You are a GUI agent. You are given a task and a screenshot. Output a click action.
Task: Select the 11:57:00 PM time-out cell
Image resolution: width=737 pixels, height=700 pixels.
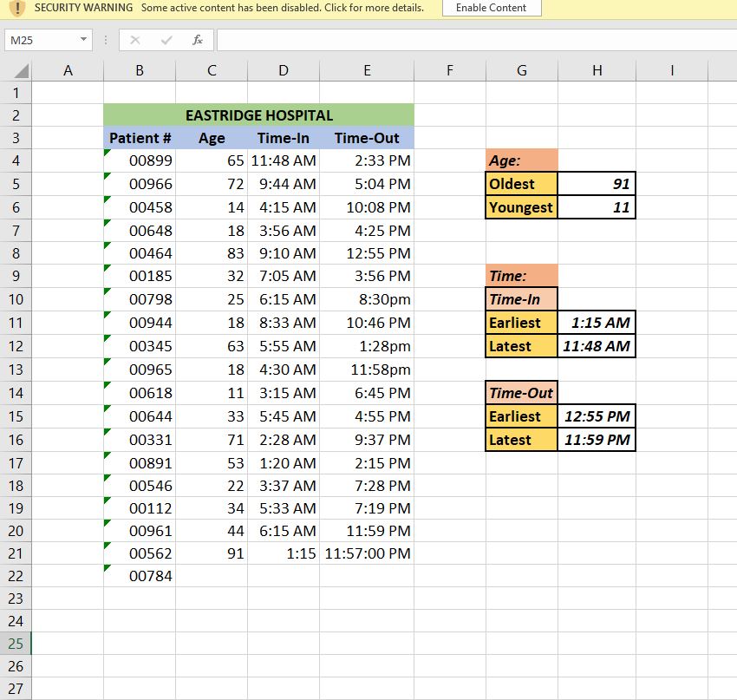point(367,553)
